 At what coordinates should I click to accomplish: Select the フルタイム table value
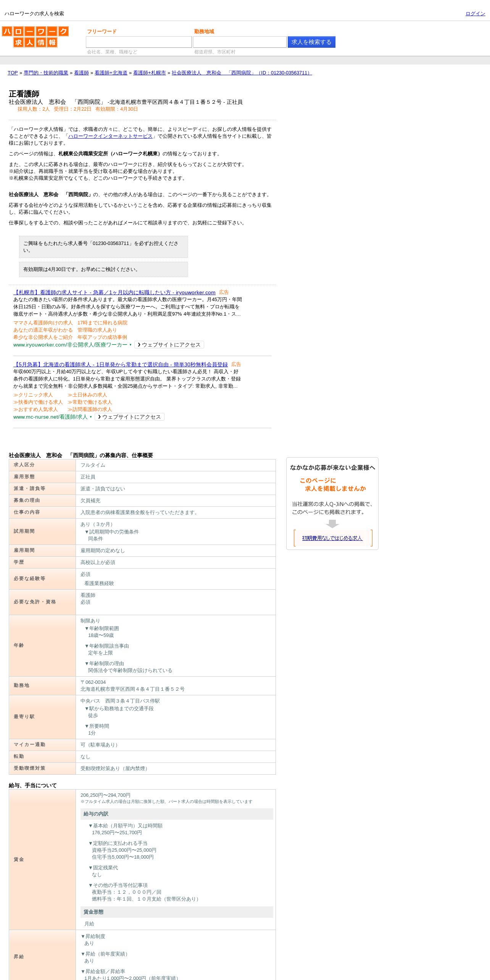click(x=93, y=465)
